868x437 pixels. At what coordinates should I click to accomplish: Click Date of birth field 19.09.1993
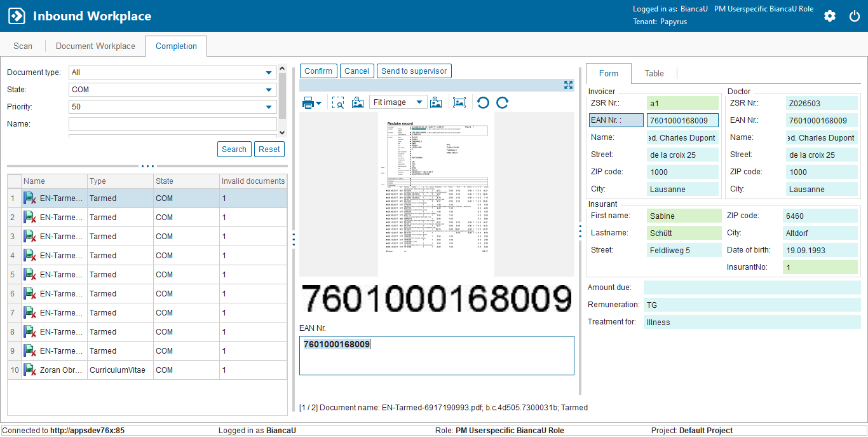(820, 251)
